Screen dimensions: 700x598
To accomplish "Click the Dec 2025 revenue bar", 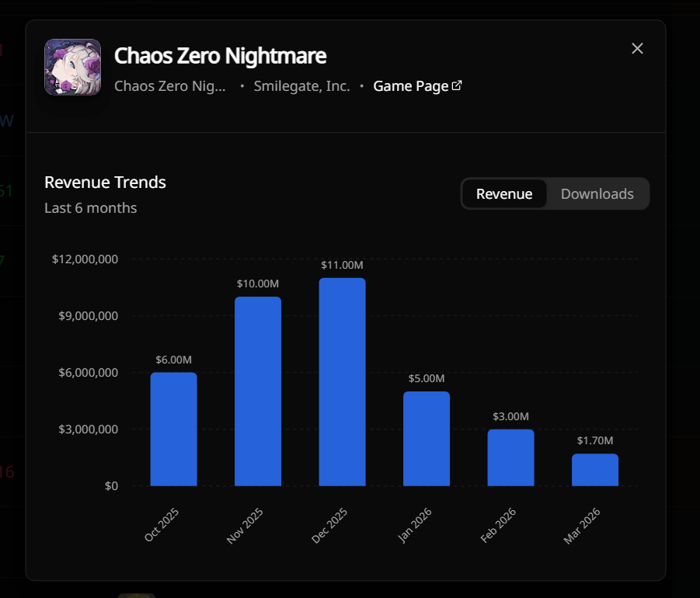I will click(x=343, y=382).
